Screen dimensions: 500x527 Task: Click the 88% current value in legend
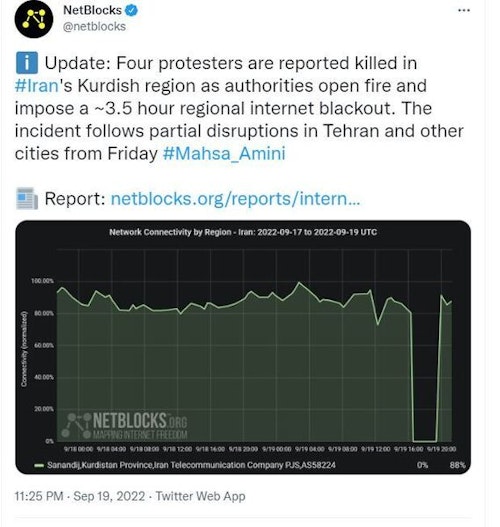tap(457, 465)
